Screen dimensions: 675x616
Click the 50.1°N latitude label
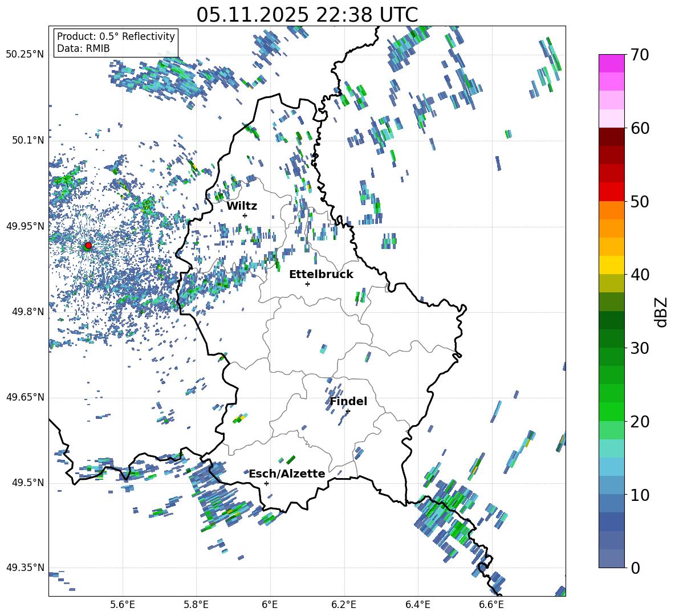click(27, 140)
